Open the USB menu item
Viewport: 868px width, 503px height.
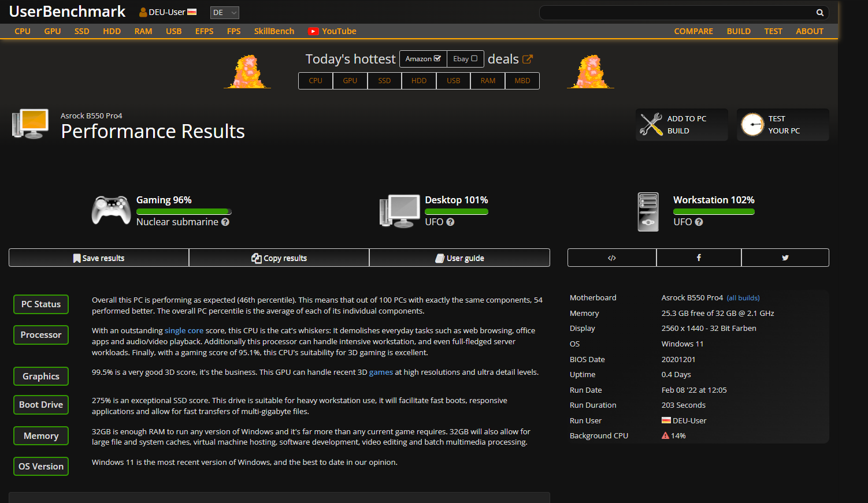pyautogui.click(x=174, y=31)
